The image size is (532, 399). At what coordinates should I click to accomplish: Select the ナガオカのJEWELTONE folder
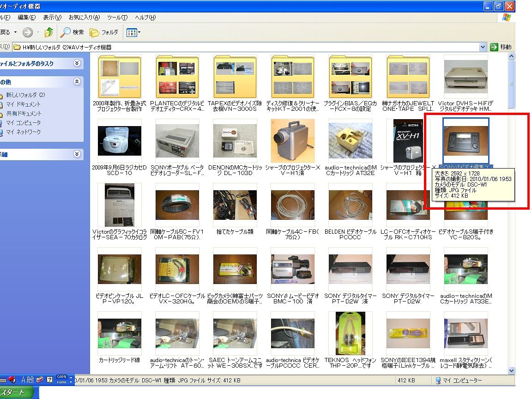click(408, 77)
